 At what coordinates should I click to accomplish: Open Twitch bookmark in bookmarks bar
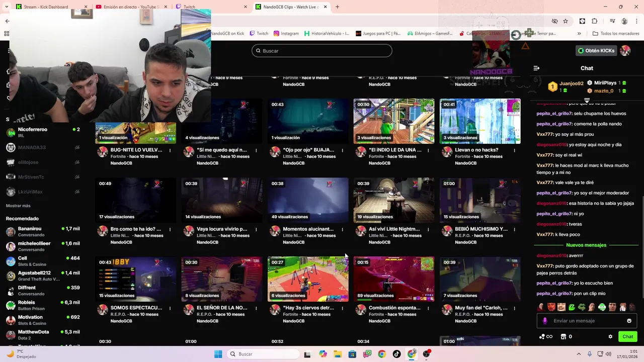[x=259, y=34]
